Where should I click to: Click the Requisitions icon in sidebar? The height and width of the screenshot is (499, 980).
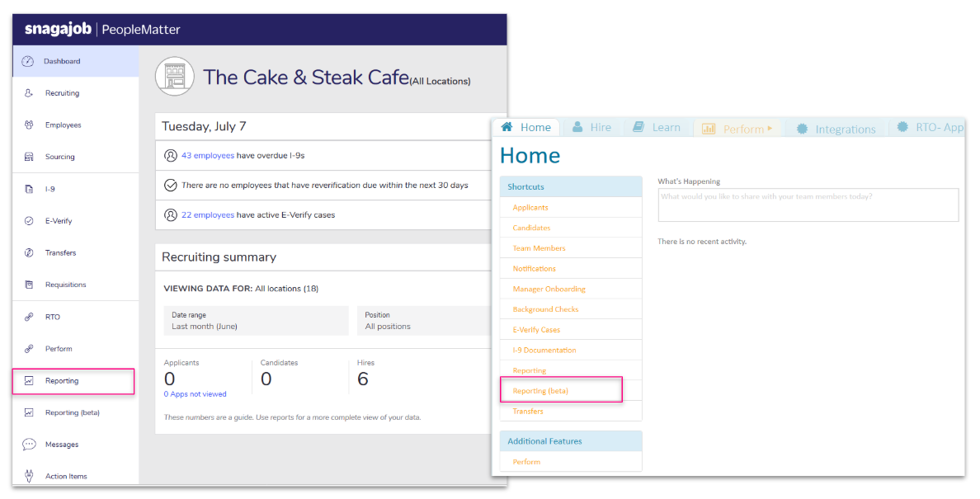(29, 285)
